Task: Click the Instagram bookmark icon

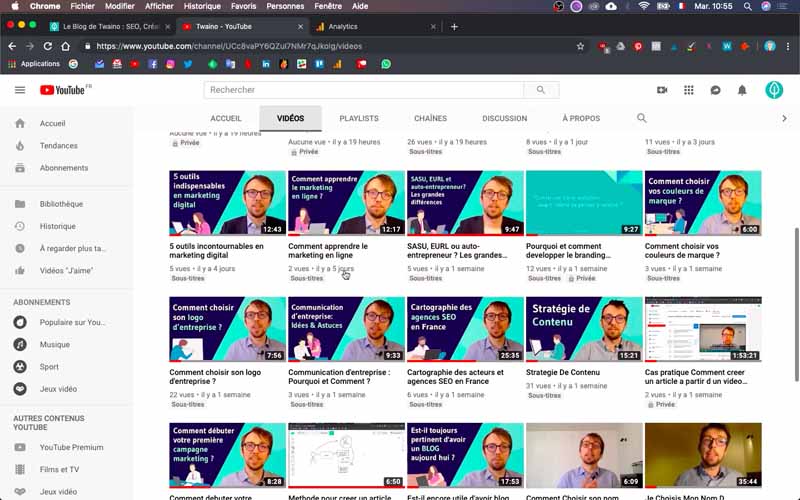Action: pyautogui.click(x=170, y=64)
